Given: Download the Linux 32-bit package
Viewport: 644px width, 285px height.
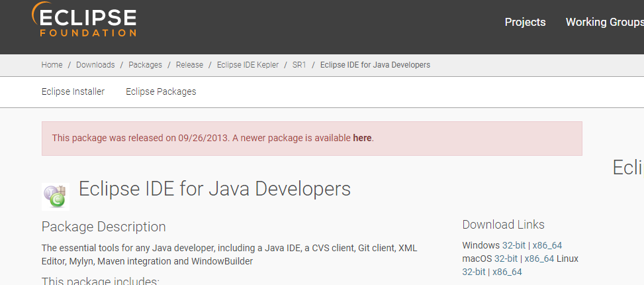Looking at the screenshot, I should [473, 272].
